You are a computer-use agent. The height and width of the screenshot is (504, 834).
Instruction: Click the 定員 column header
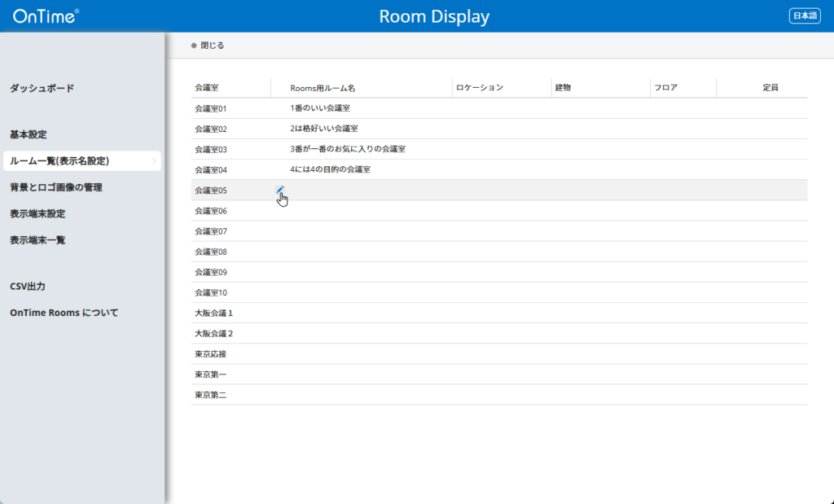tap(770, 87)
